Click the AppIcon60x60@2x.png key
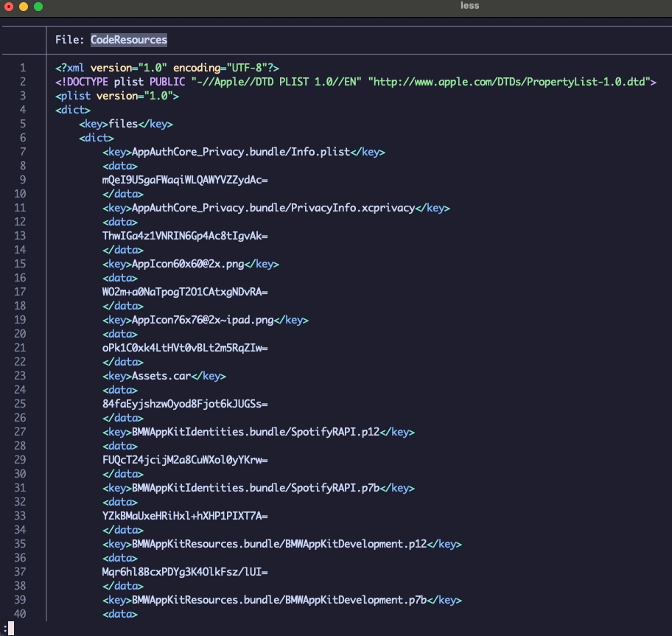Image resolution: width=672 pixels, height=636 pixels. pyautogui.click(x=191, y=264)
